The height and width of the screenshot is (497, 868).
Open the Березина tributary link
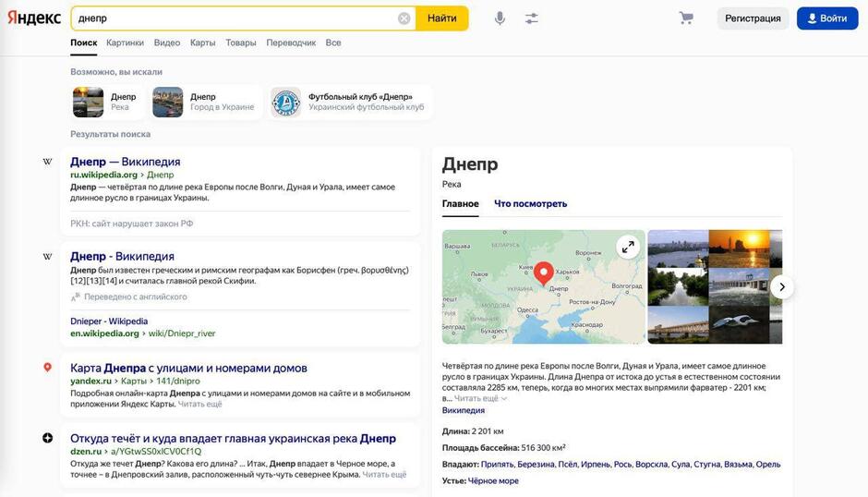click(536, 465)
